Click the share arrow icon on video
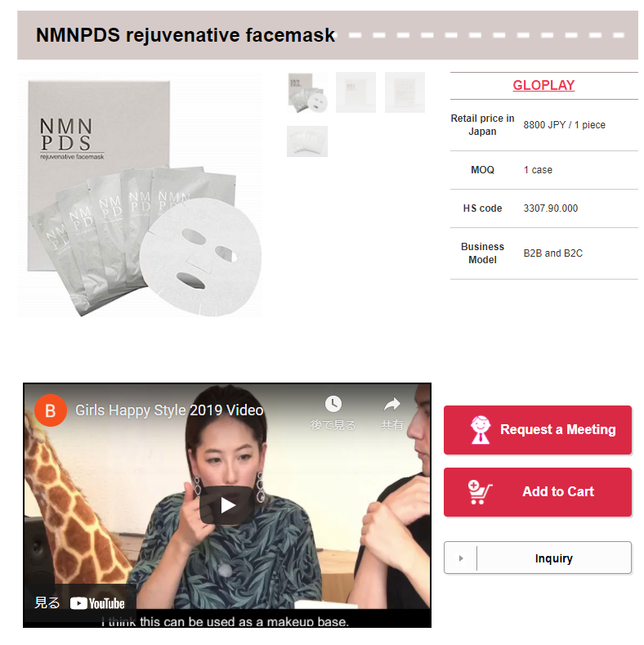The height and width of the screenshot is (645, 644). click(392, 404)
